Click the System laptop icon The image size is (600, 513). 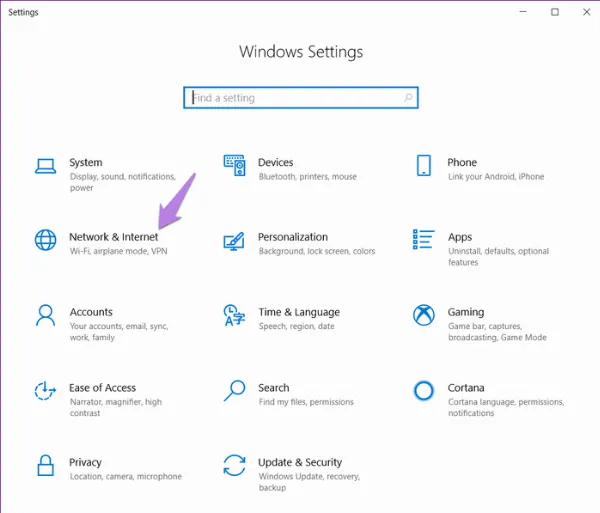[45, 166]
